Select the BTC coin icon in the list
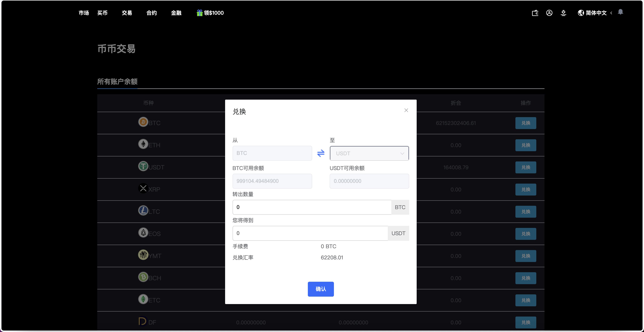 143,122
